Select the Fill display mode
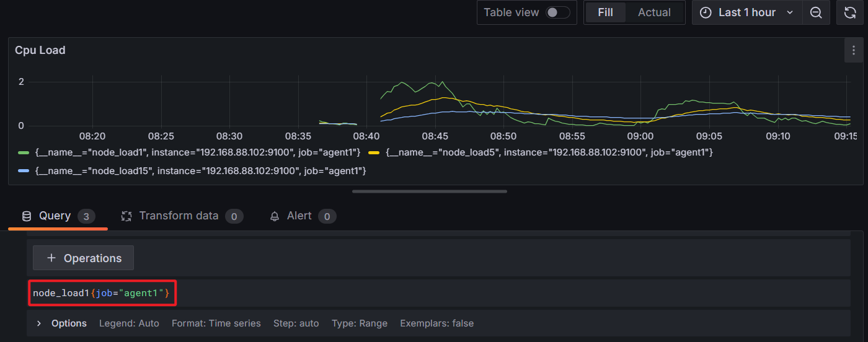The height and width of the screenshot is (342, 868). pyautogui.click(x=605, y=12)
